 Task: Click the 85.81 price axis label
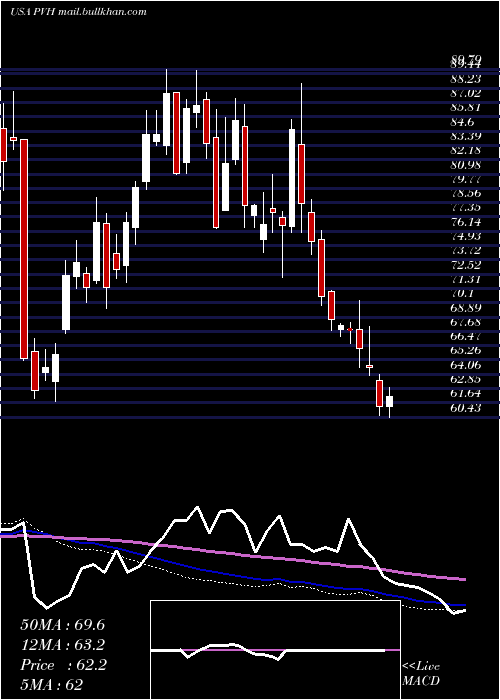(x=466, y=108)
